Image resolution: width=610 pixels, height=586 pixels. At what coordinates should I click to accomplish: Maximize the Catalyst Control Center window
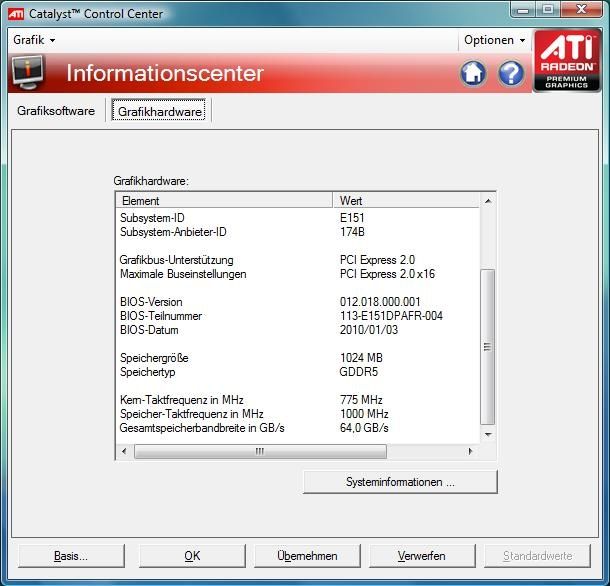(x=548, y=10)
